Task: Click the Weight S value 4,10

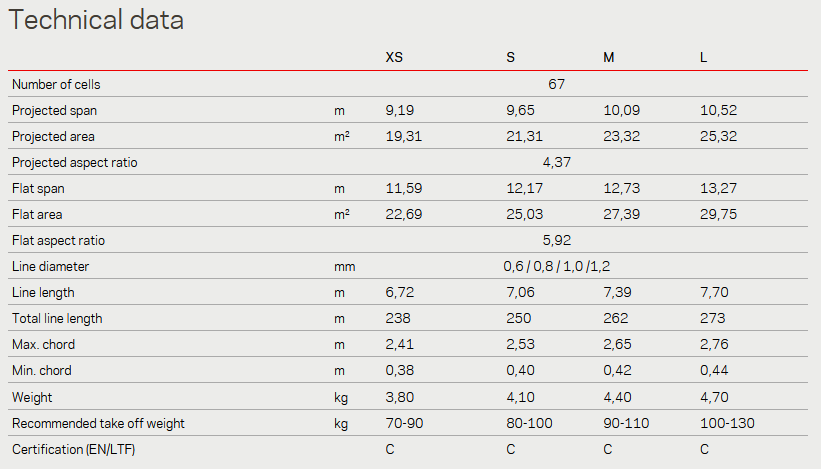Action: pos(520,397)
